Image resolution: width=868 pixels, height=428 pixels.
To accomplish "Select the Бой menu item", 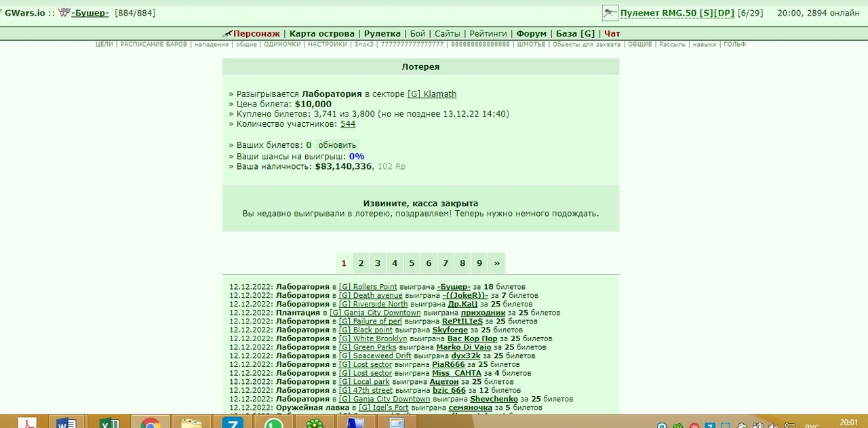I will point(418,34).
